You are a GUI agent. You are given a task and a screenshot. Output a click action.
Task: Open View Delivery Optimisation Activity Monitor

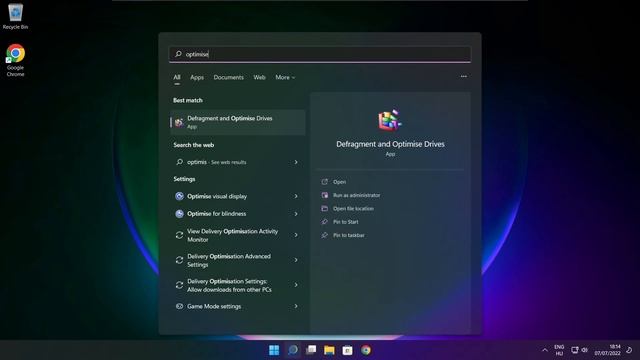(238, 235)
